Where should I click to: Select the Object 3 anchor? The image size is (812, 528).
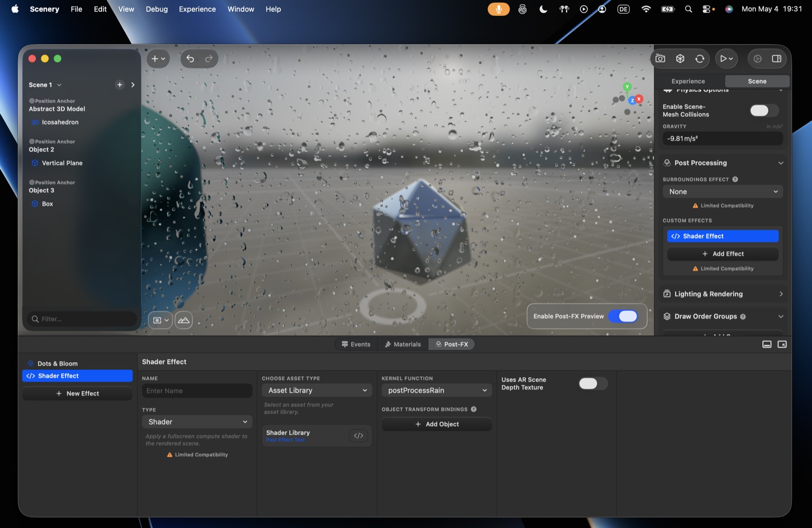[x=42, y=190]
